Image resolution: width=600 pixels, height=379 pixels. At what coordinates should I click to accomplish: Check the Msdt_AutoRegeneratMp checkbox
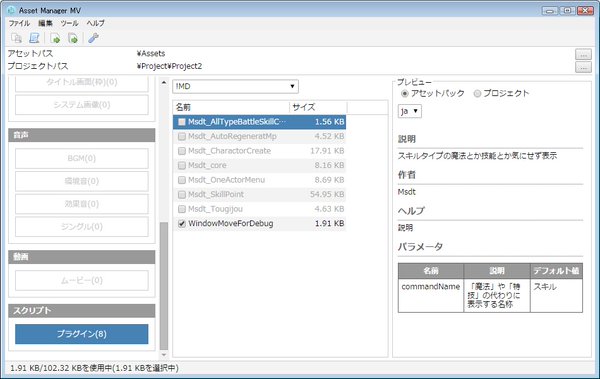[x=182, y=136]
